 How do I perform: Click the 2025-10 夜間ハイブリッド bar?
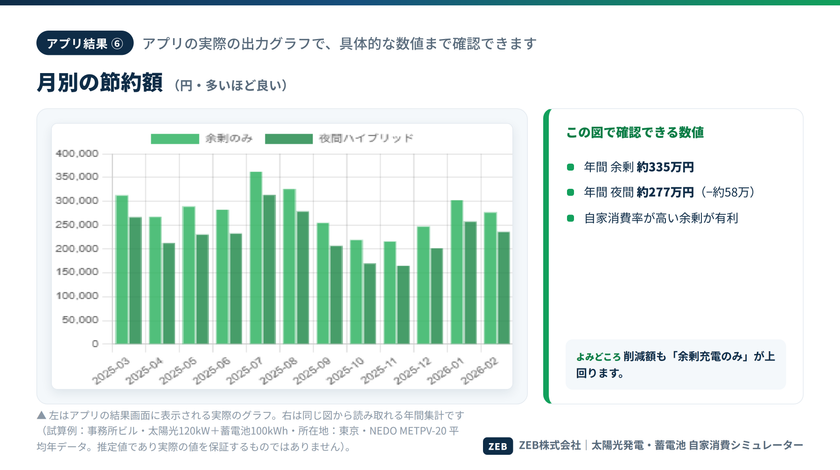pos(370,304)
